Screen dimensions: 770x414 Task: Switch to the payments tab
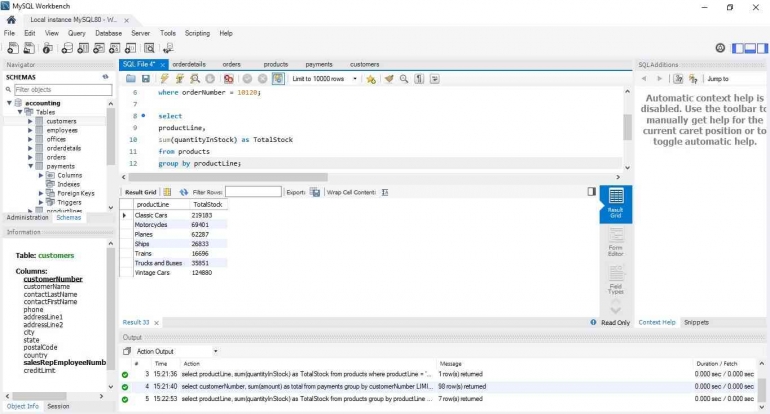[x=319, y=64]
